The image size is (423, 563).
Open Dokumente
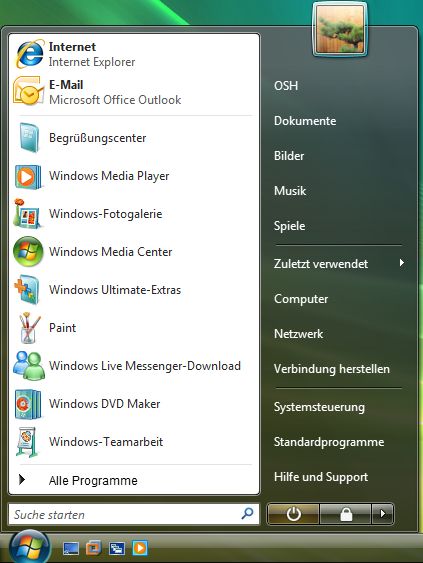(x=305, y=121)
